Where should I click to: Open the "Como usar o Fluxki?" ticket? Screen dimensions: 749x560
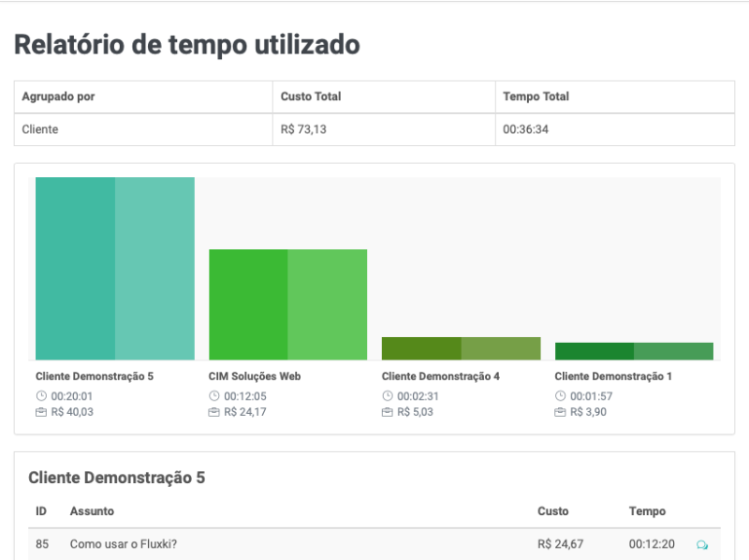(x=124, y=544)
